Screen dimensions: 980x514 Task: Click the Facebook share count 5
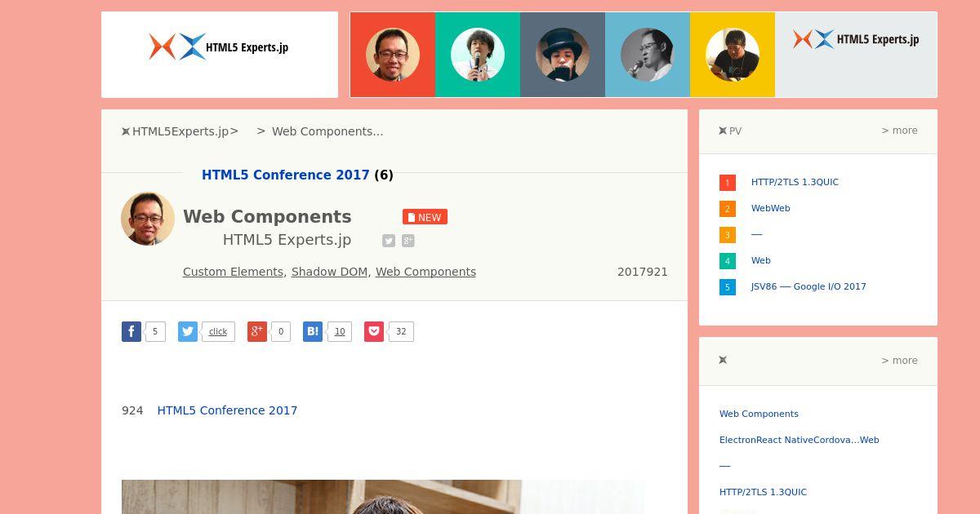pos(155,331)
